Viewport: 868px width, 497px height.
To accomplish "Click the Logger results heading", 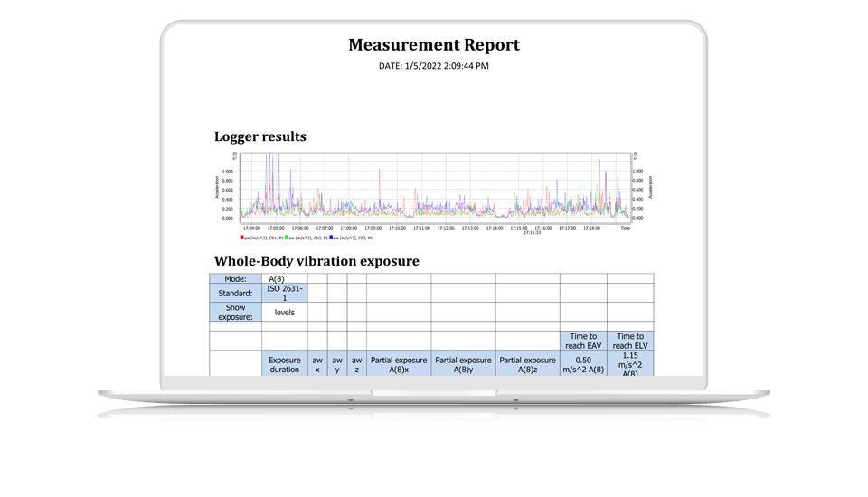I will (x=259, y=137).
